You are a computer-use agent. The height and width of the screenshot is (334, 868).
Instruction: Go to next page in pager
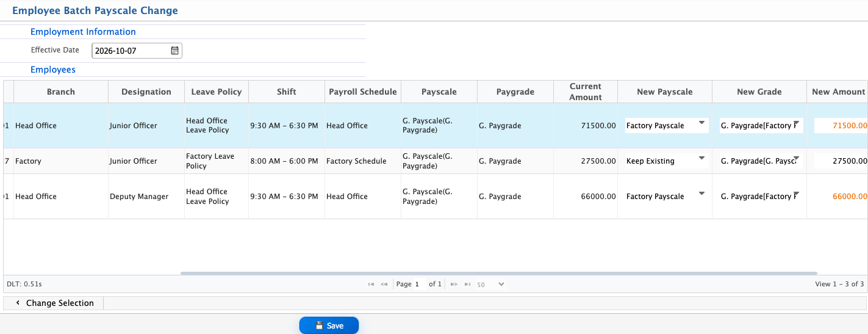click(x=454, y=284)
